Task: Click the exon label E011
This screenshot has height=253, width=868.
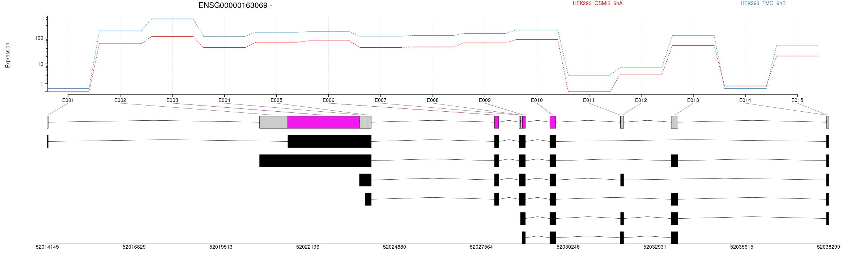Action: 589,100
